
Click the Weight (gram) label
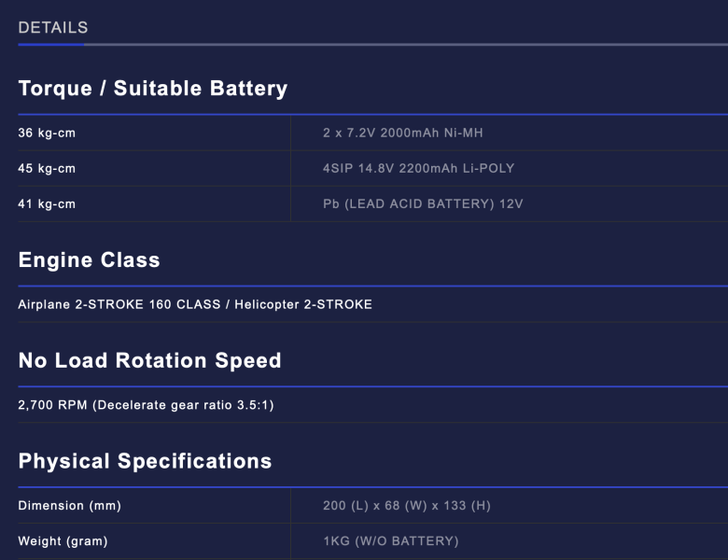pos(63,541)
